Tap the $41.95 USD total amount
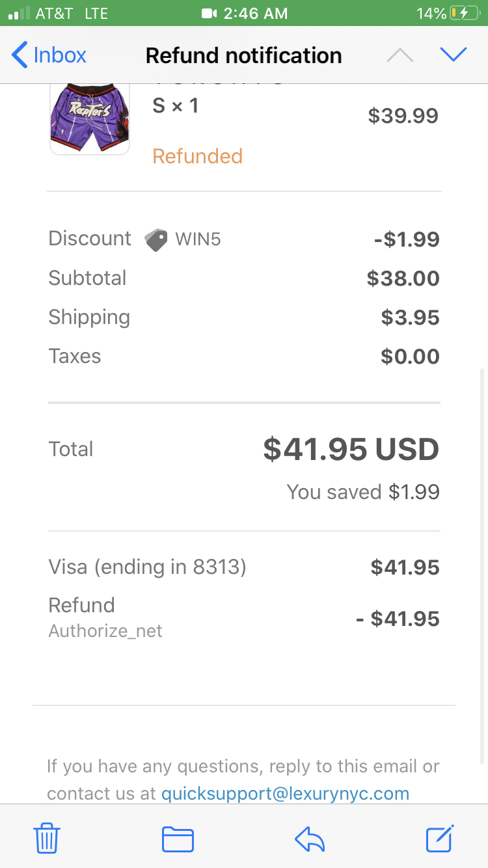 tap(351, 450)
